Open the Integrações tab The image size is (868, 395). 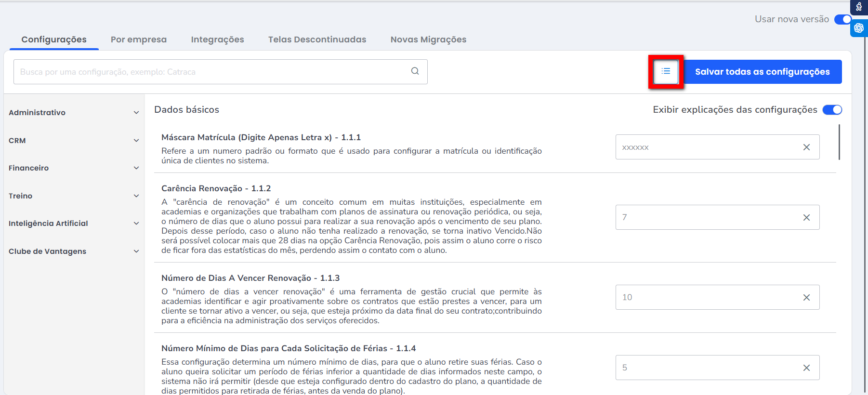click(x=217, y=39)
